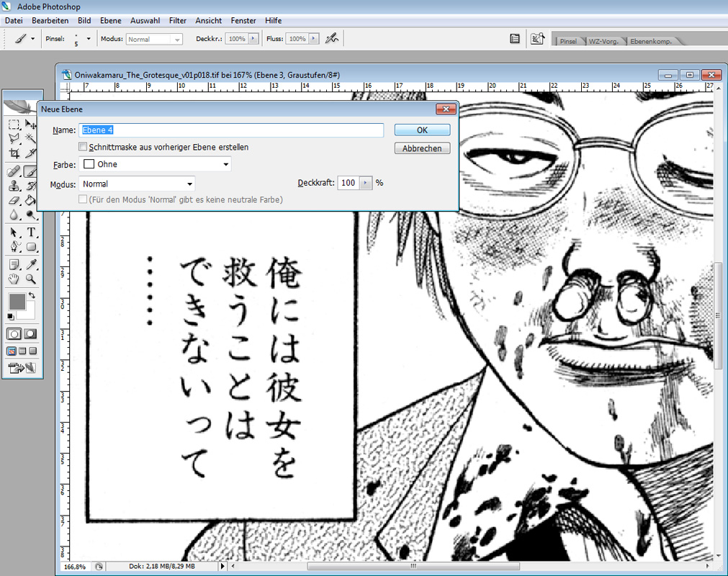728x576 pixels.
Task: Switch to Quick Mask mode
Action: coord(31,333)
